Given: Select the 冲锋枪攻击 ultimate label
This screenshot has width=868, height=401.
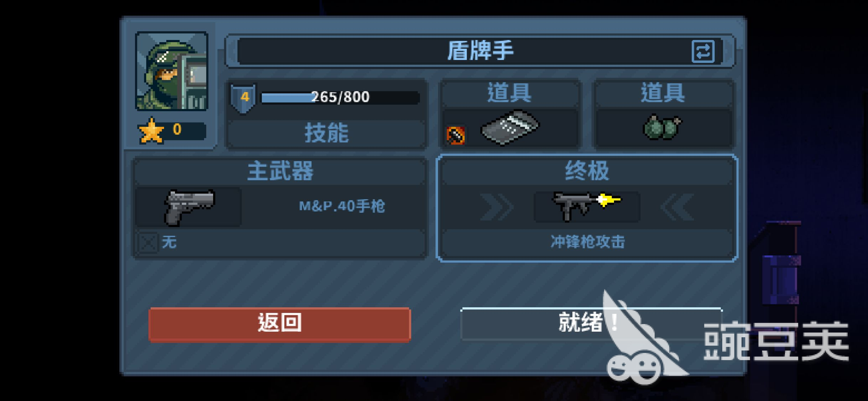Looking at the screenshot, I should click(588, 242).
